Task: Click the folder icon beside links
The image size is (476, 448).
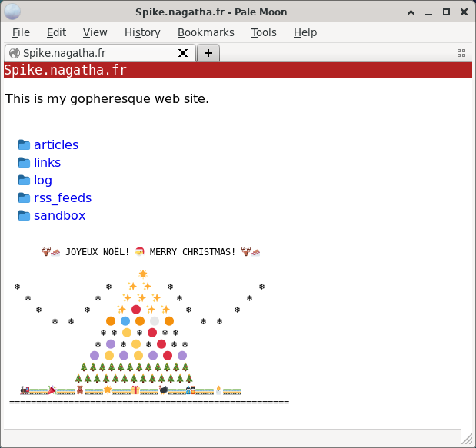Action: 24,163
